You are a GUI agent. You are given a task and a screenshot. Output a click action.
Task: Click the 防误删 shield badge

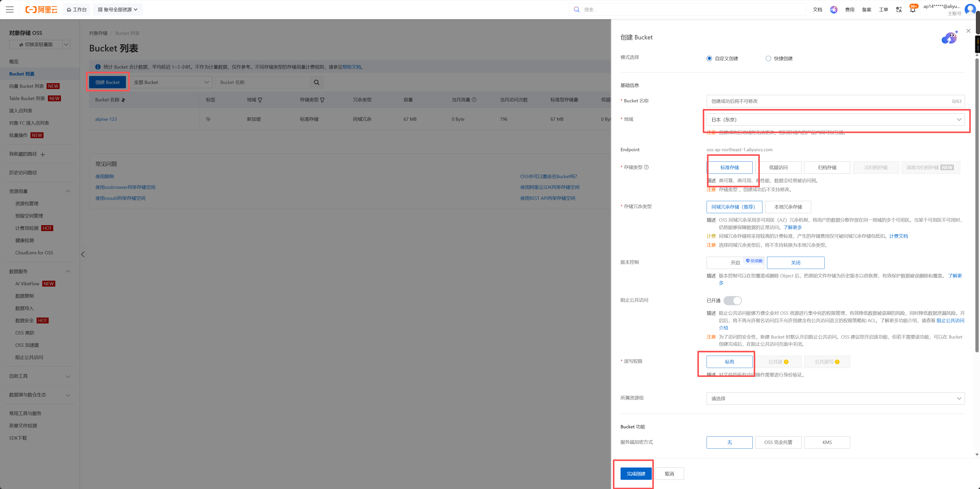(754, 261)
